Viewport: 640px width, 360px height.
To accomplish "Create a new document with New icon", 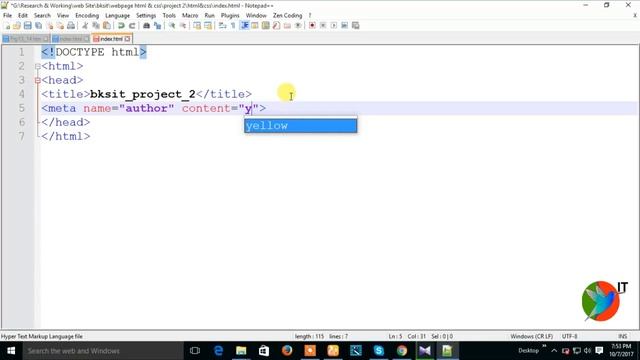I will coord(7,25).
